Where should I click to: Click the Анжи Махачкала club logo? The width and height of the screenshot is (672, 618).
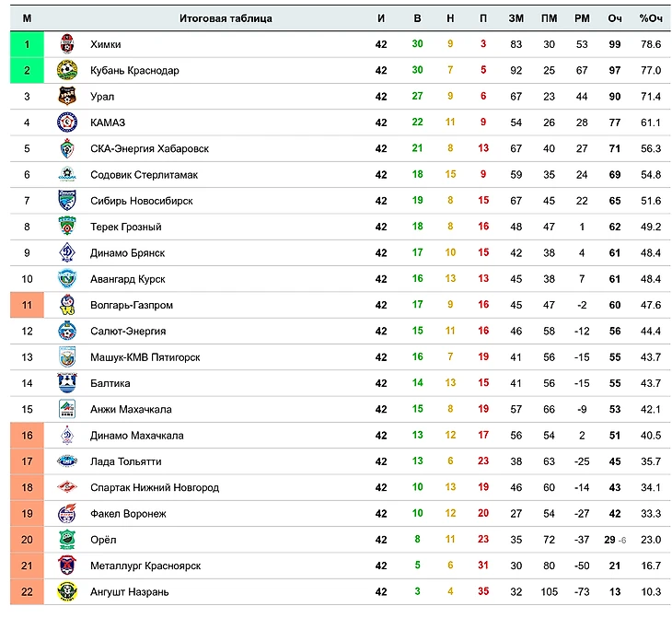click(x=67, y=409)
